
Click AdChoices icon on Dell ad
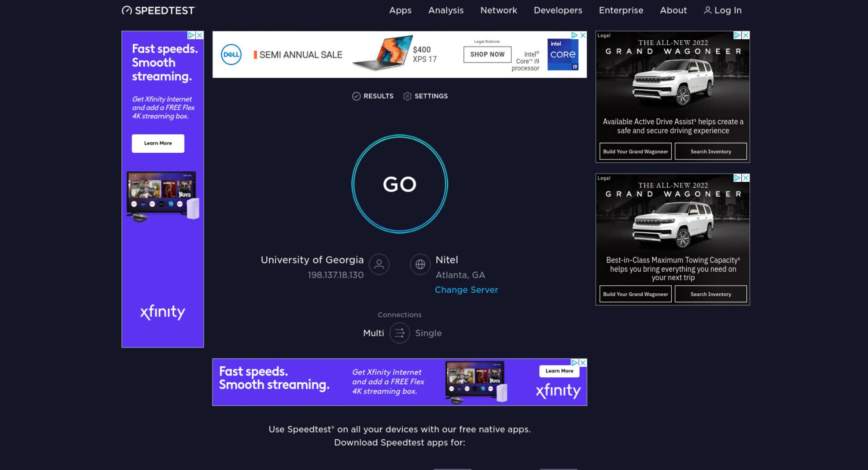(x=575, y=35)
